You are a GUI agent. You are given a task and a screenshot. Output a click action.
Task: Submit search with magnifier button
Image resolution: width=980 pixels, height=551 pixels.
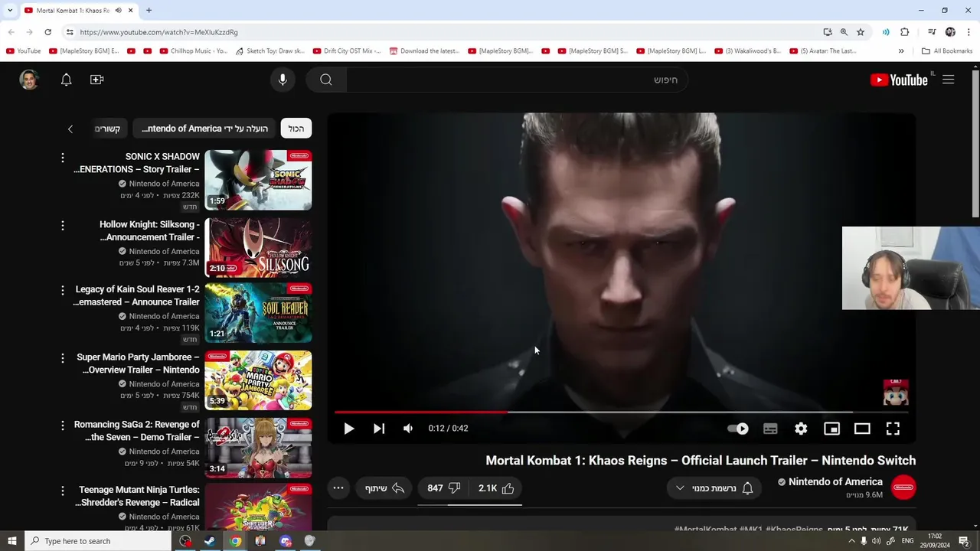tap(326, 80)
